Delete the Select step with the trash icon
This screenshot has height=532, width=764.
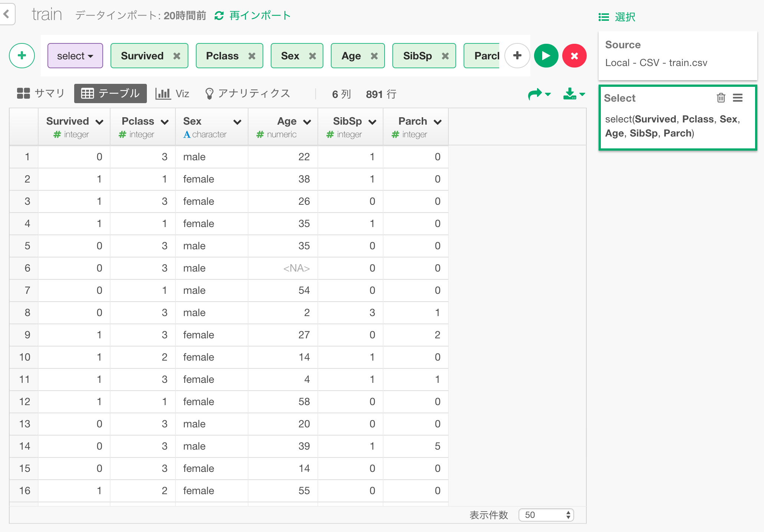click(721, 98)
